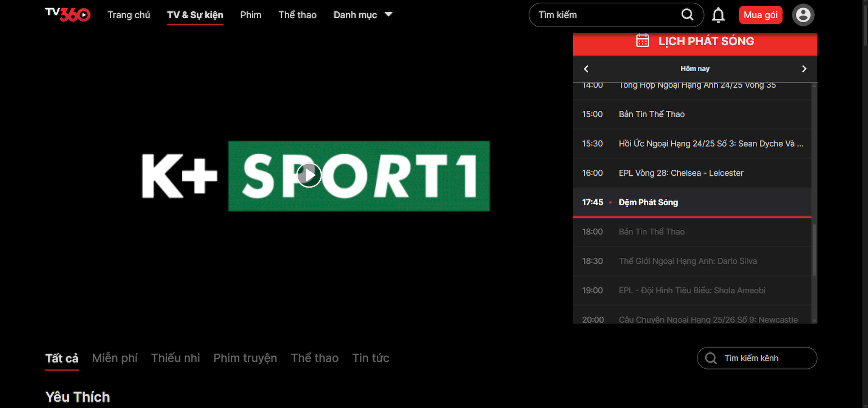
Task: Select 14:00 Tổng Hợp Ngoại Hạng Anh program
Action: (x=692, y=91)
